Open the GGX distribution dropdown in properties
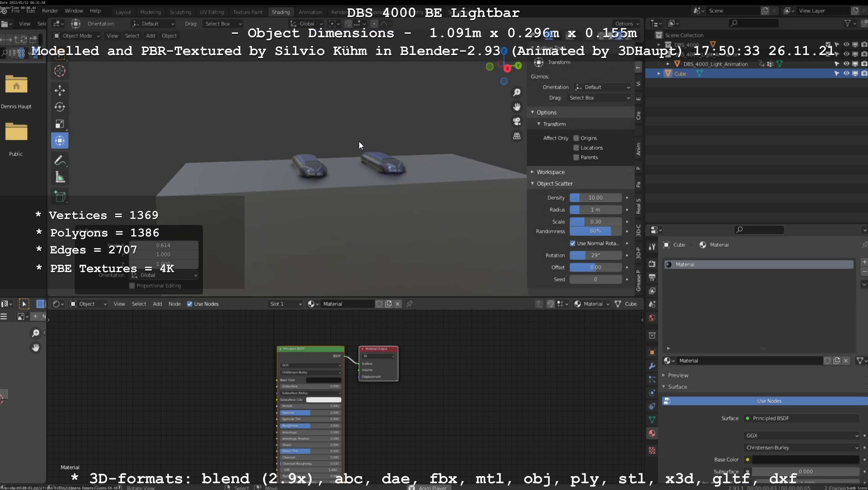The height and width of the screenshot is (490, 868). click(801, 435)
